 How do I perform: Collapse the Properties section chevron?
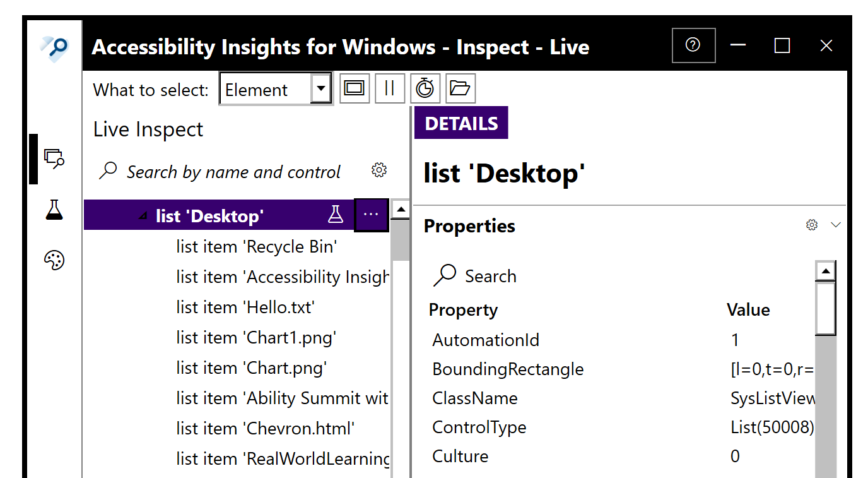tap(836, 225)
